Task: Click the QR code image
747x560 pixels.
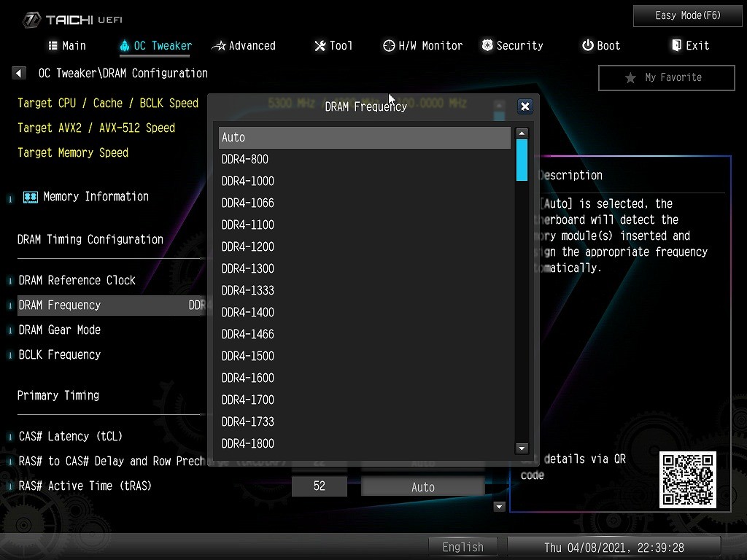Action: point(687,480)
